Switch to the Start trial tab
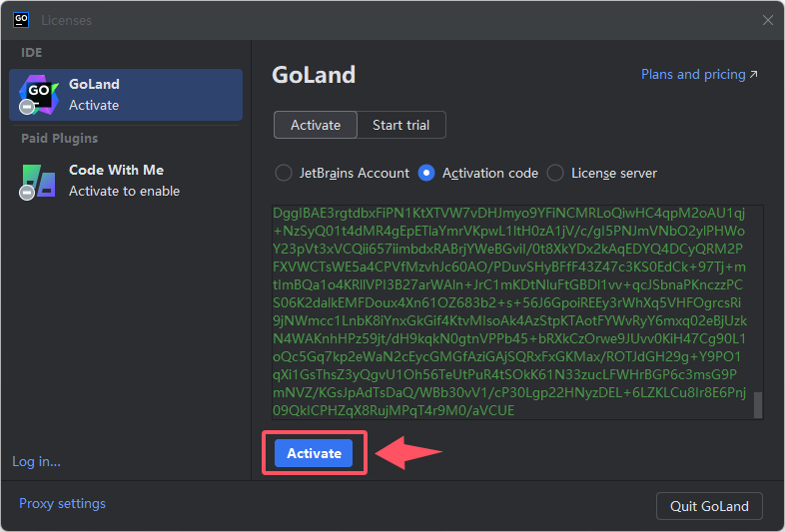The height and width of the screenshot is (532, 785). click(401, 125)
